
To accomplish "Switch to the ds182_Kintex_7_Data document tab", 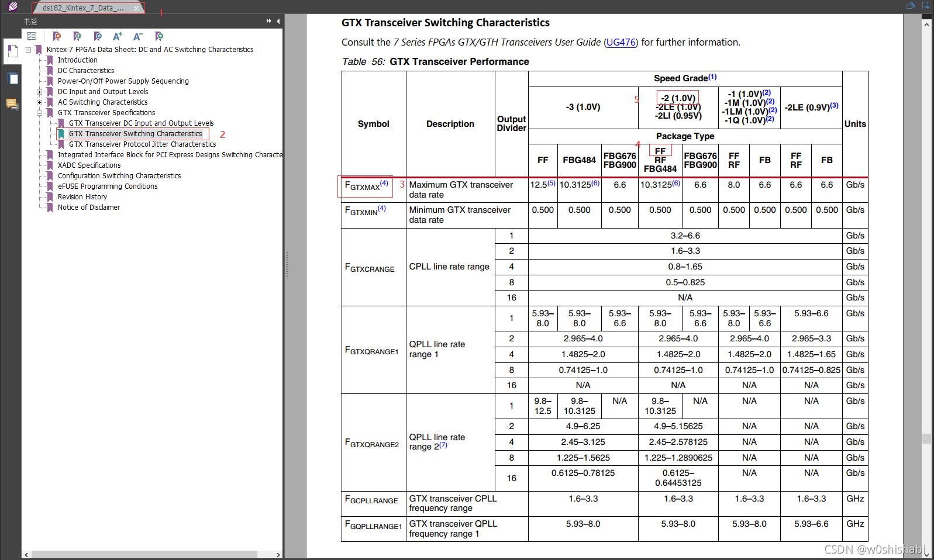I will click(x=83, y=8).
